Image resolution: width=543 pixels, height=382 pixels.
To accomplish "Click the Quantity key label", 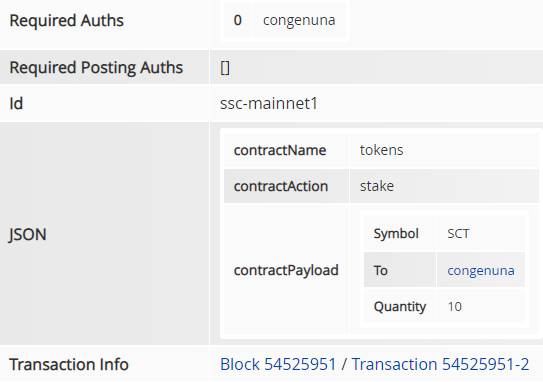I will click(x=400, y=307).
